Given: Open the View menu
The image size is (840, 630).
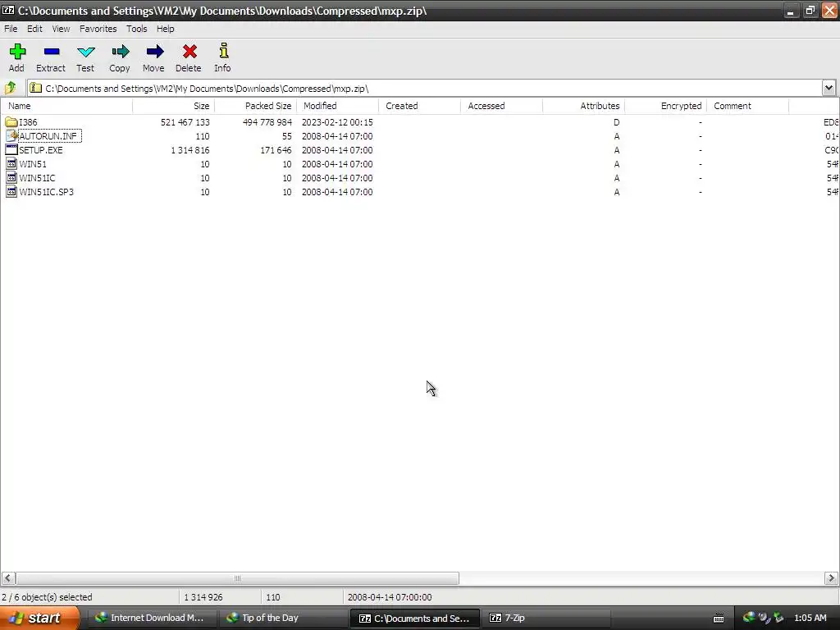Looking at the screenshot, I should coord(61,29).
